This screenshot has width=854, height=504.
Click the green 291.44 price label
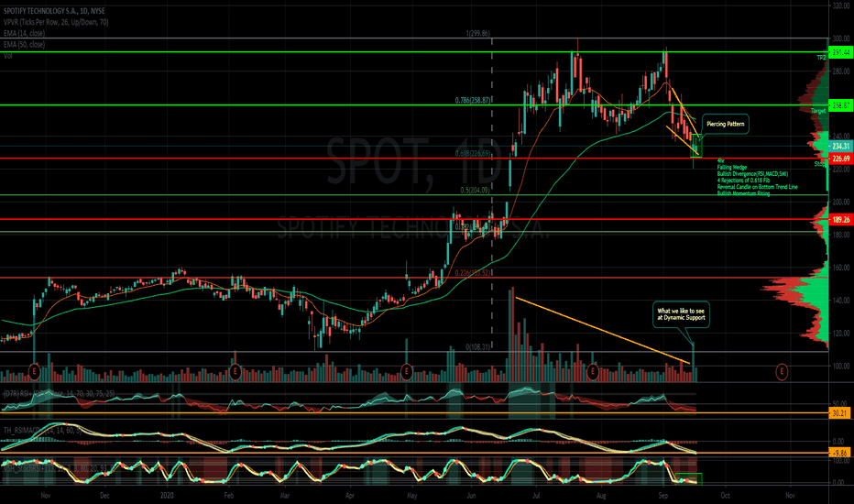point(840,53)
